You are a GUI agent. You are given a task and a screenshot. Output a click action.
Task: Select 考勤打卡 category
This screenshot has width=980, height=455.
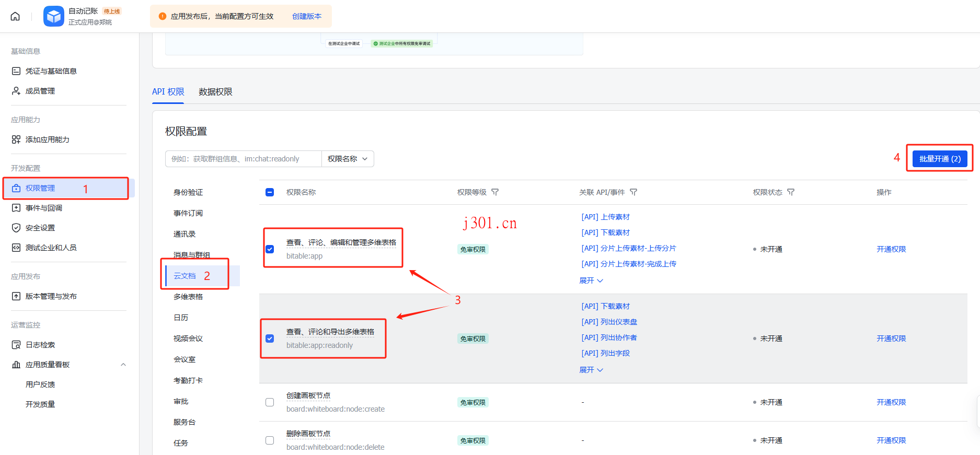point(188,380)
